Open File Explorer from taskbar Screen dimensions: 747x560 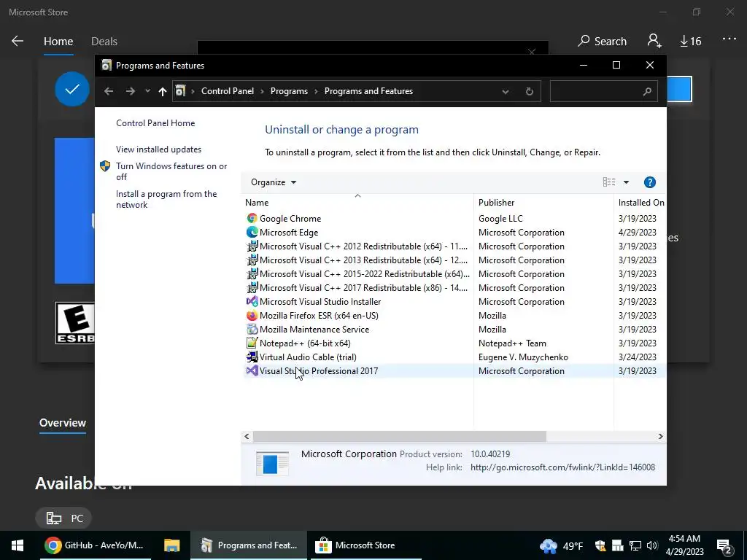[x=172, y=545]
